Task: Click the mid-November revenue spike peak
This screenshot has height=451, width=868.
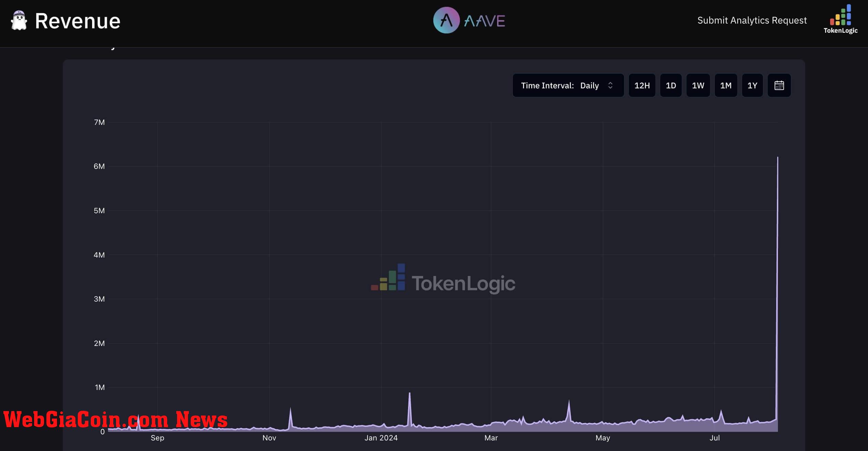Action: 290,408
